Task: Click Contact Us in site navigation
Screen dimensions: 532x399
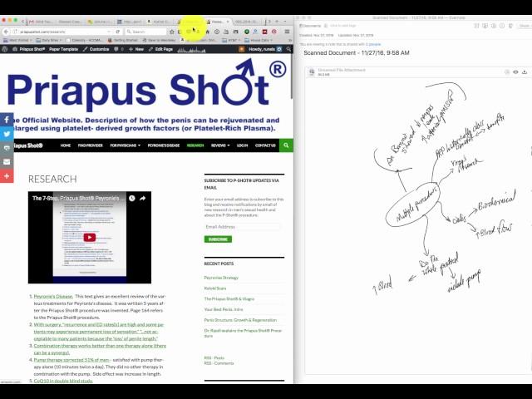Action: 265,145
